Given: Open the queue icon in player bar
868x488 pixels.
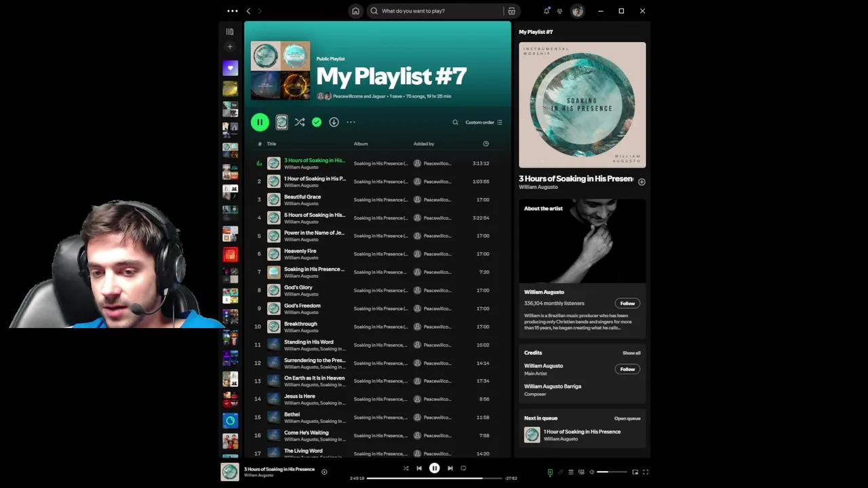Looking at the screenshot, I should [x=571, y=472].
